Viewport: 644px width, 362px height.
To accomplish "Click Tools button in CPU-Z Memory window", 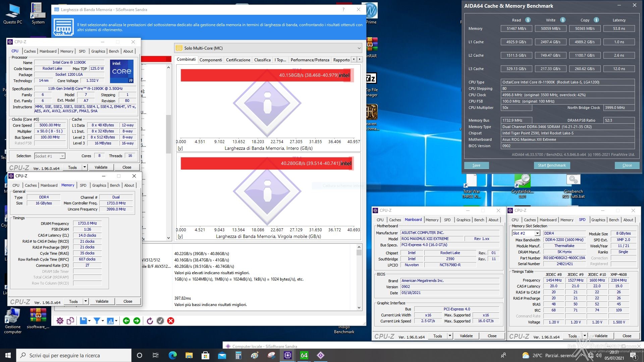I will click(73, 301).
